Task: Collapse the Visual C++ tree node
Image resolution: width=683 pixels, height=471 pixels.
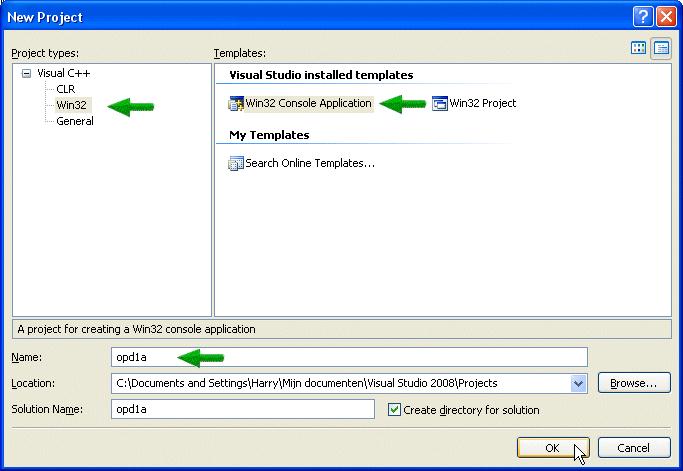Action: point(27,73)
